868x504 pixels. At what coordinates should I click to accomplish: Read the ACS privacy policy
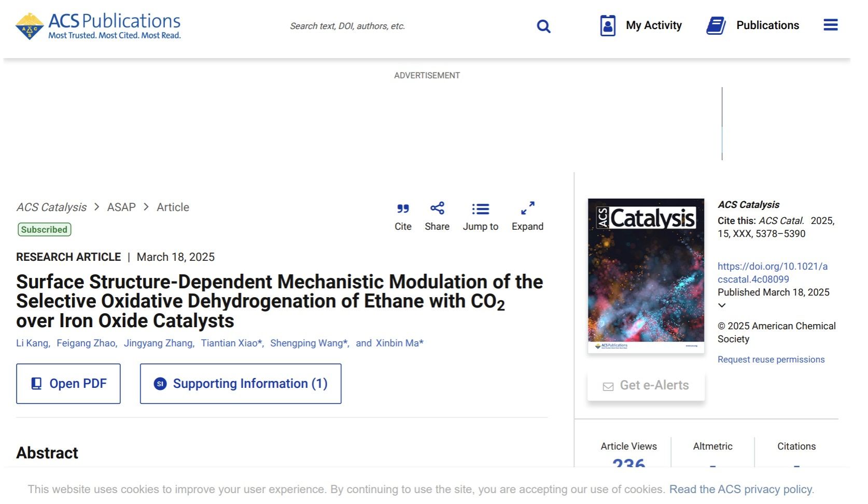741,489
